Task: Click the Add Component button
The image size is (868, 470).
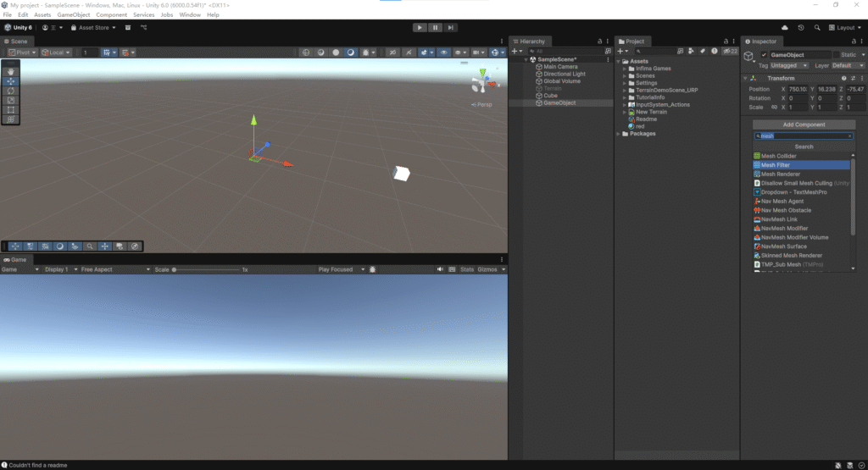Action: [x=804, y=124]
